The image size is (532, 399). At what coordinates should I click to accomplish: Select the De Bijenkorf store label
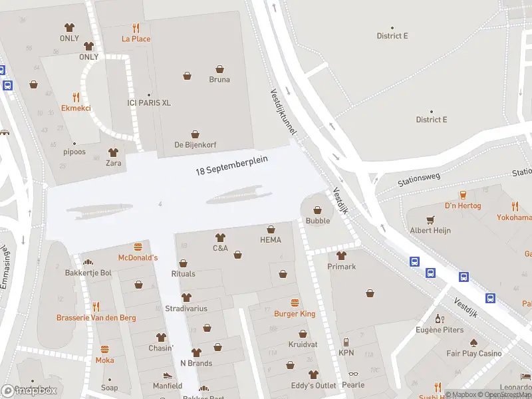click(x=196, y=144)
